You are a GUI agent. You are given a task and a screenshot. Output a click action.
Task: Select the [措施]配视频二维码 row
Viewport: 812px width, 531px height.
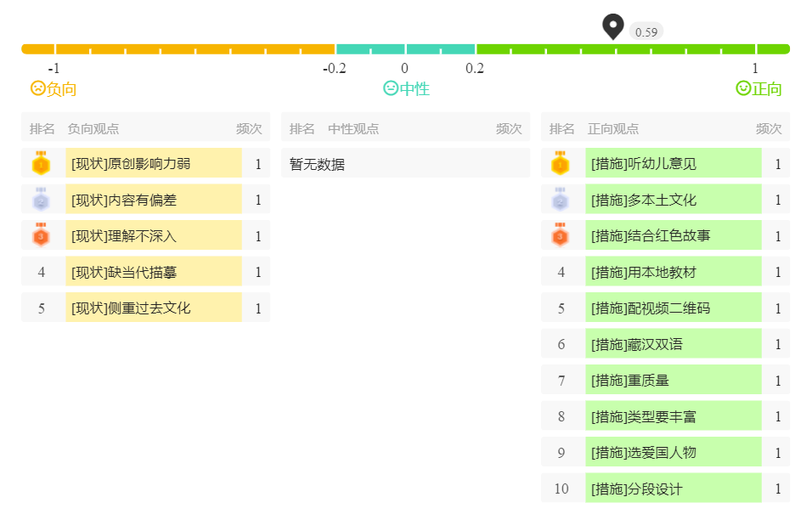[665, 308]
